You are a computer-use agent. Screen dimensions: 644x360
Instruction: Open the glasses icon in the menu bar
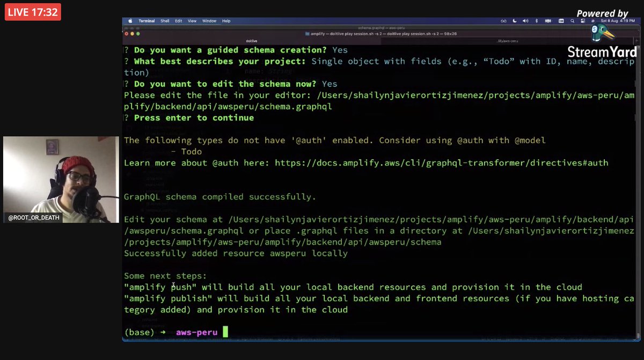[x=503, y=21]
